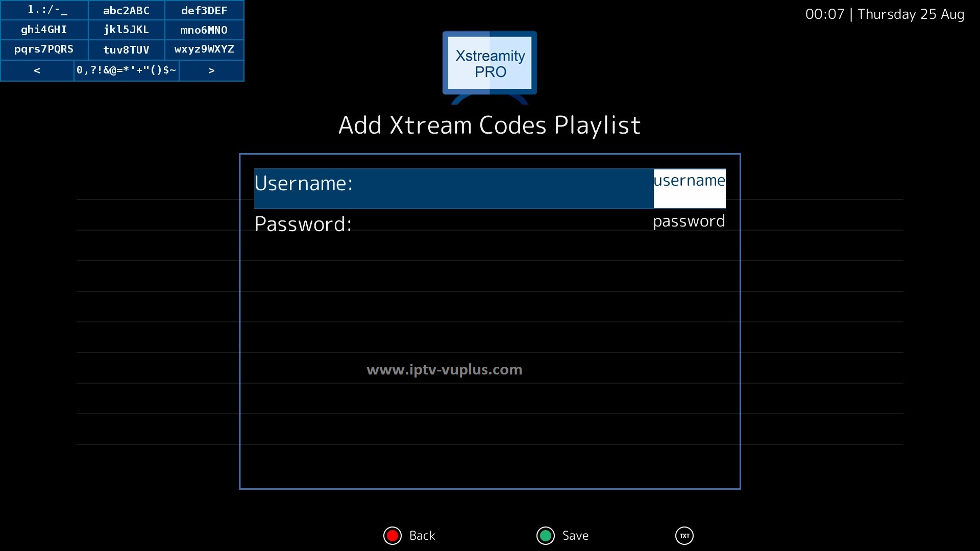Click the Xstreamity PRO logo
This screenshot has width=980, height=551.
tap(489, 67)
